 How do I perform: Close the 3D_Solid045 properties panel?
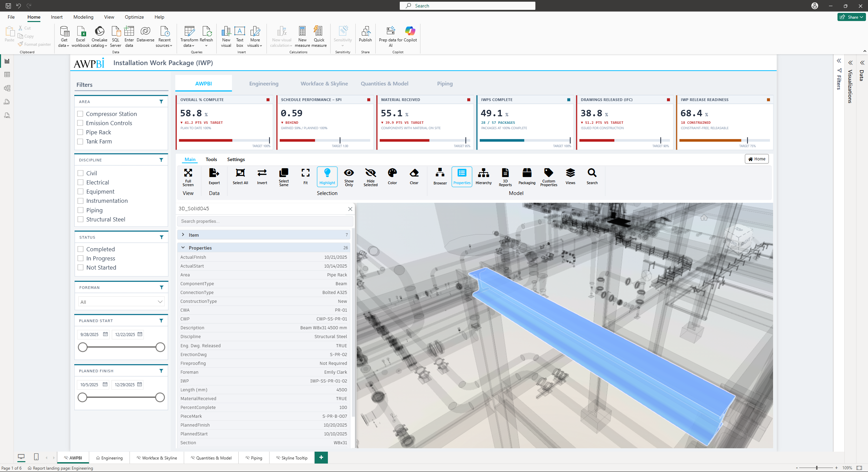[x=350, y=209]
